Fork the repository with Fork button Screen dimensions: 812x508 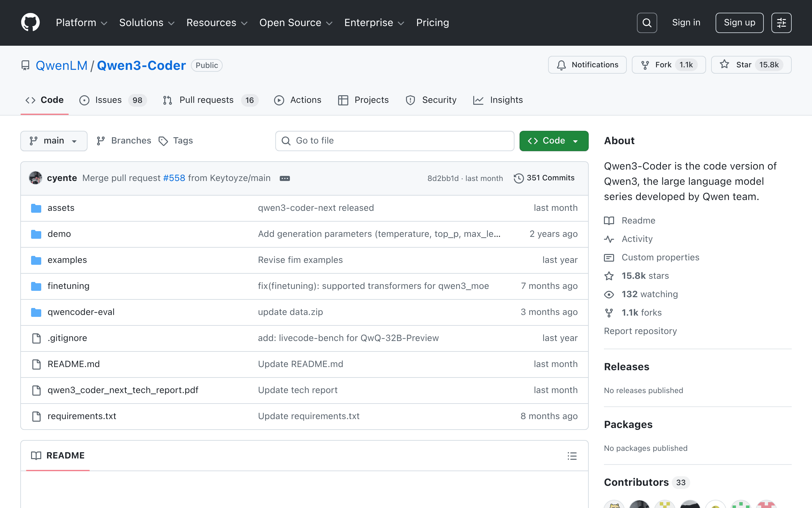click(x=668, y=65)
